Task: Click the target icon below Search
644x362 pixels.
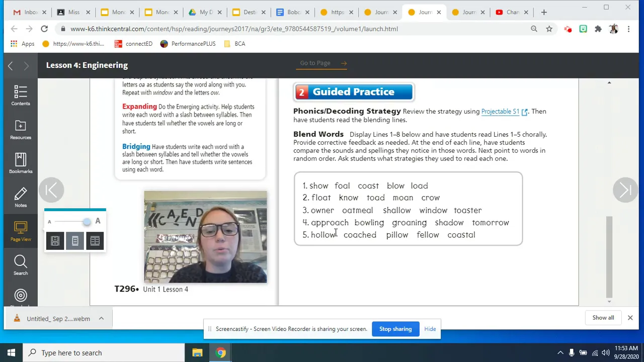Action: pyautogui.click(x=21, y=296)
